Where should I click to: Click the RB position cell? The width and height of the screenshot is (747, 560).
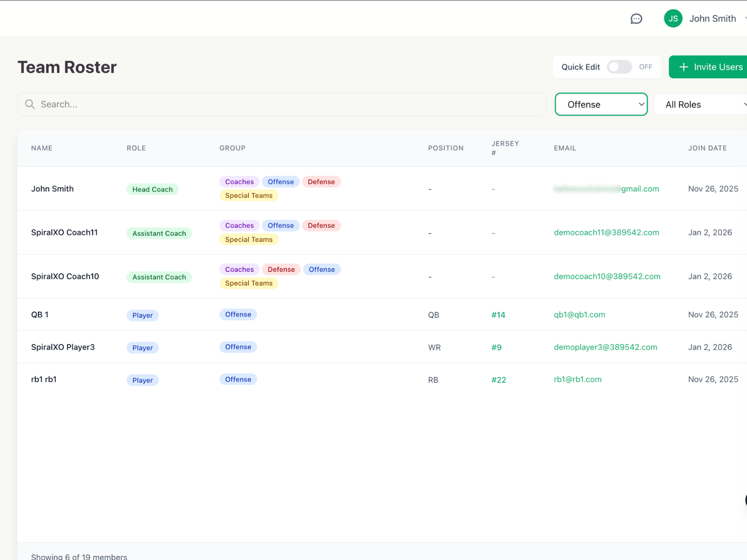tap(433, 380)
